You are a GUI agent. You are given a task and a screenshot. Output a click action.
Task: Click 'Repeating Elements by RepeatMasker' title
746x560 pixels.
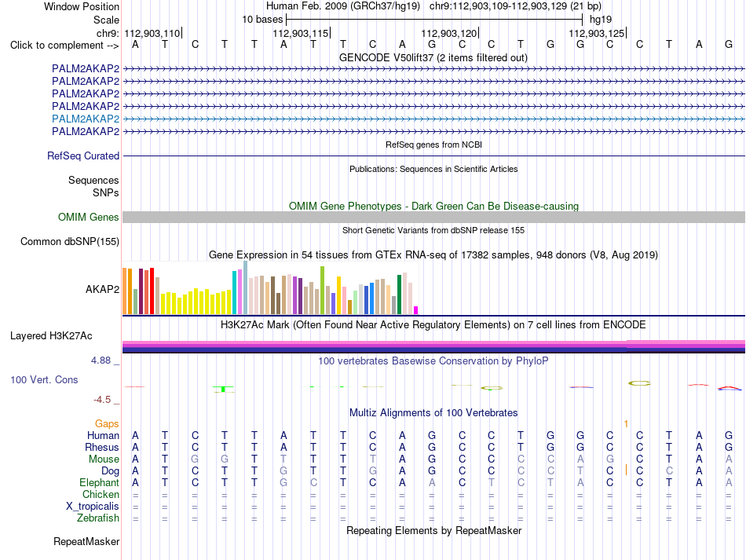tap(433, 531)
